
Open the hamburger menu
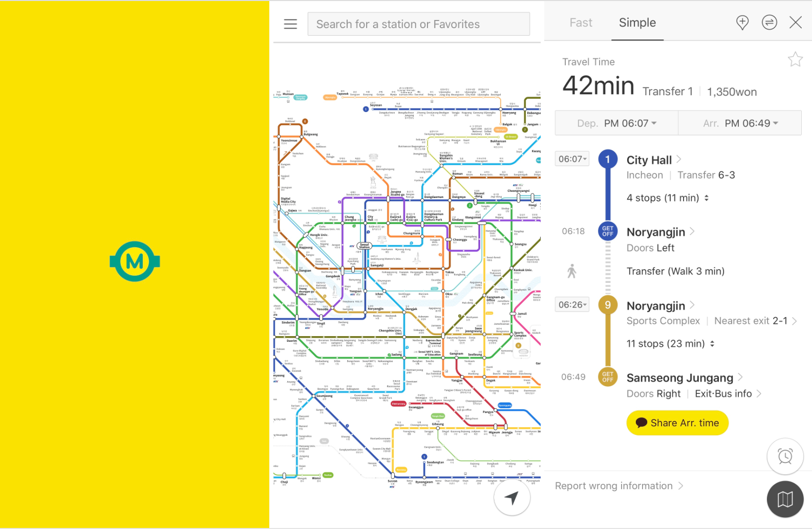point(290,24)
